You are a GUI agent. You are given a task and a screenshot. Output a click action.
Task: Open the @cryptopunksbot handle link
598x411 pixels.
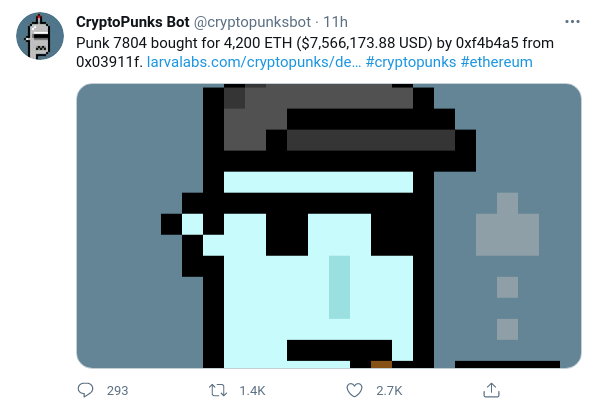252,22
